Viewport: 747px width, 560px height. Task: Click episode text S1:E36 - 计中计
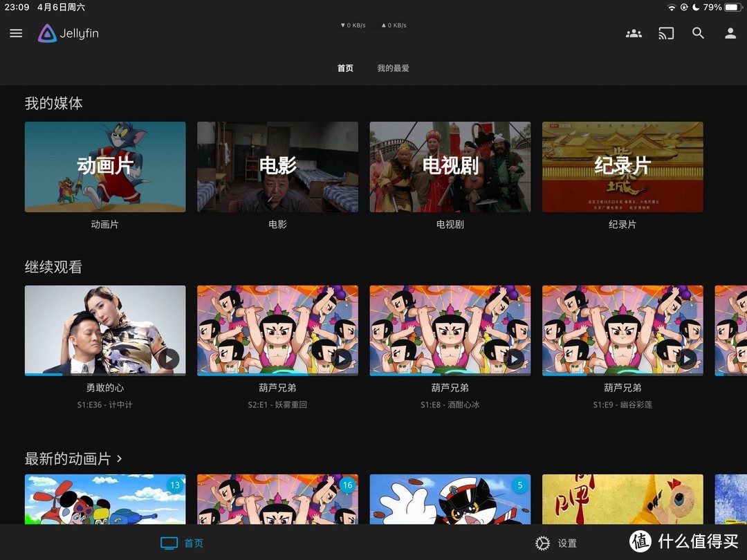105,404
